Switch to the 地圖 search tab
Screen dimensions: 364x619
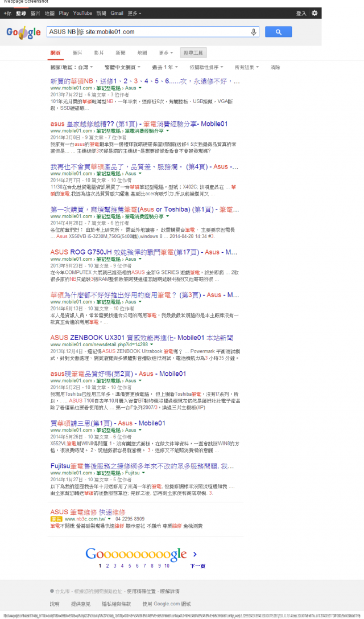click(142, 53)
